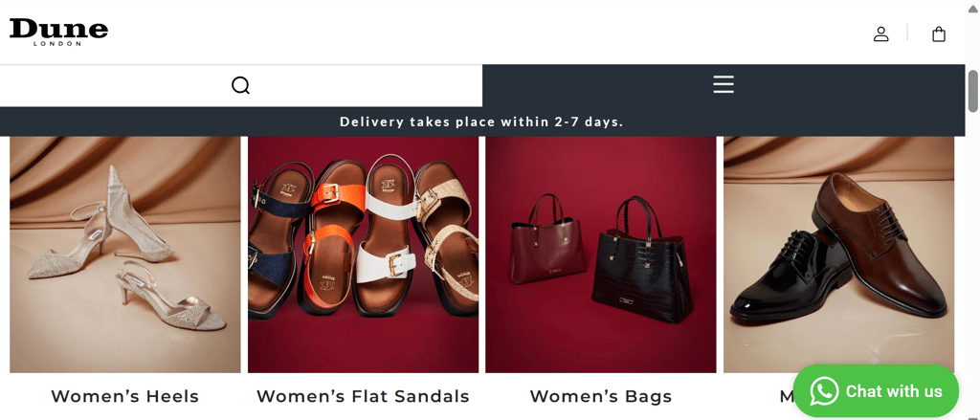Click the WhatsApp logo icon

pyautogui.click(x=824, y=391)
